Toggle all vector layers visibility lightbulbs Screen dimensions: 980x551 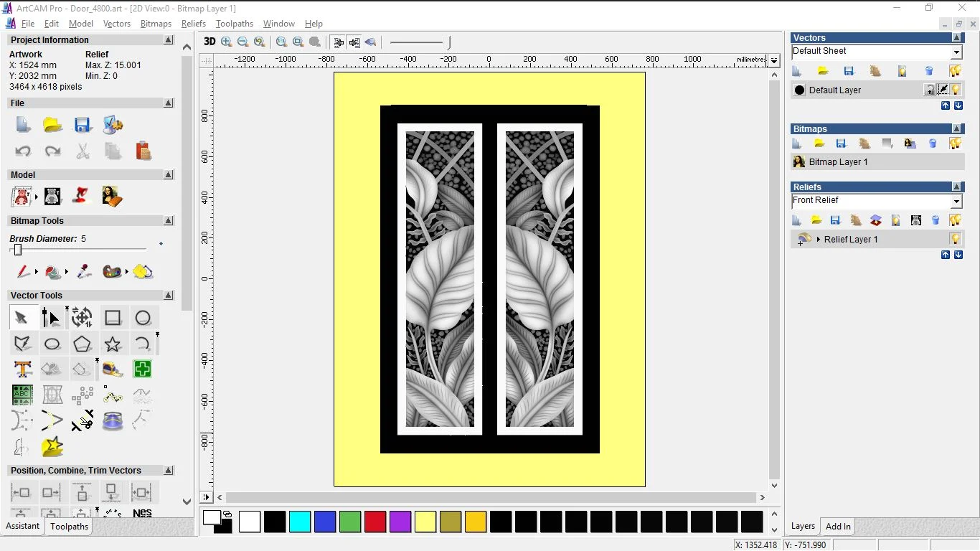point(955,70)
